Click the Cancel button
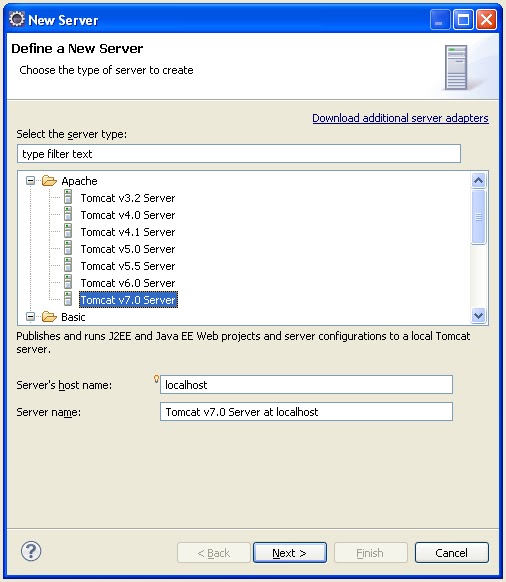Image resolution: width=506 pixels, height=582 pixels. pyautogui.click(x=452, y=553)
